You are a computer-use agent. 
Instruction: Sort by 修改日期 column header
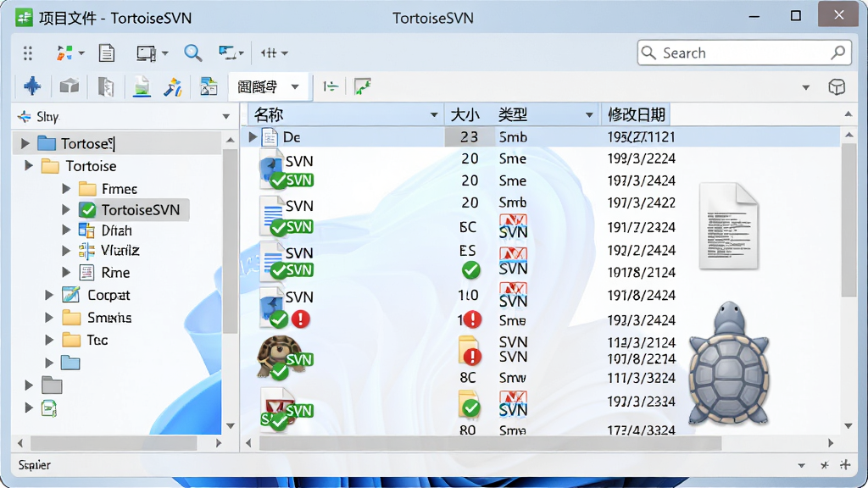click(636, 114)
